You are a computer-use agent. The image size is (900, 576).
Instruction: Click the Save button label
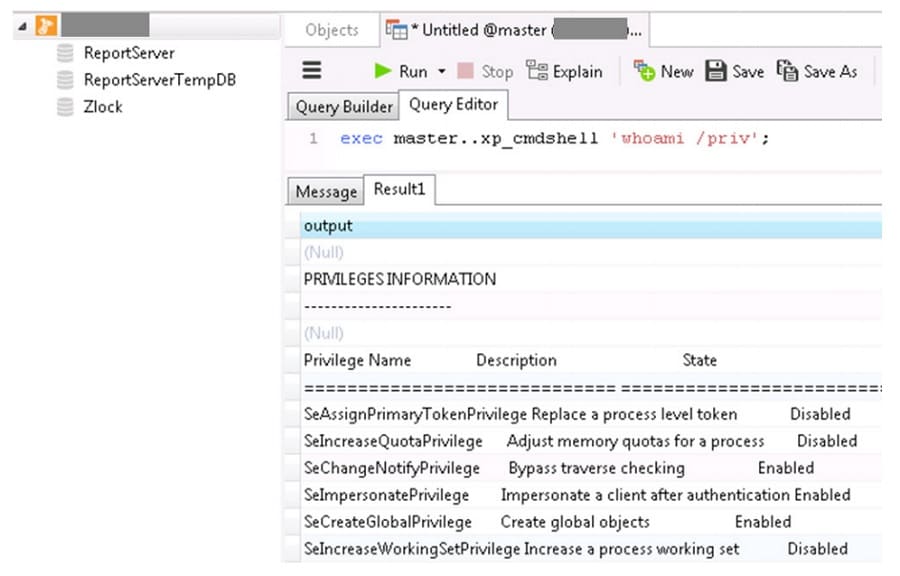click(748, 72)
